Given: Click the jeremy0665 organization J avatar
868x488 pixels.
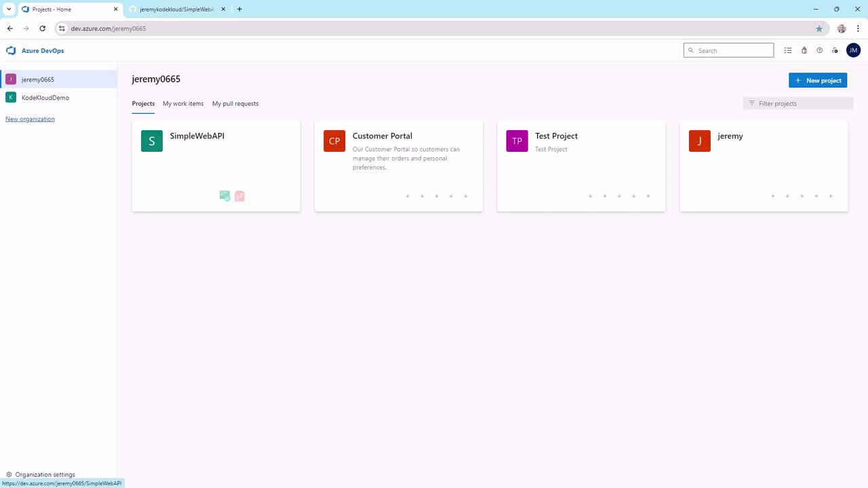Looking at the screenshot, I should click(11, 79).
